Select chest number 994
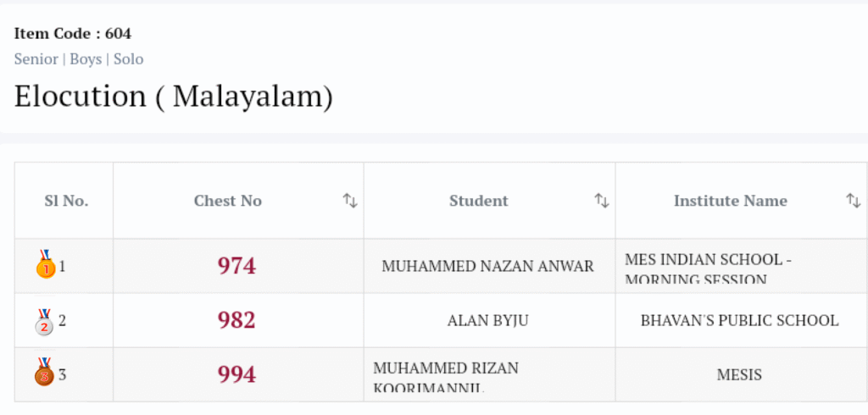868x415 pixels. (236, 374)
